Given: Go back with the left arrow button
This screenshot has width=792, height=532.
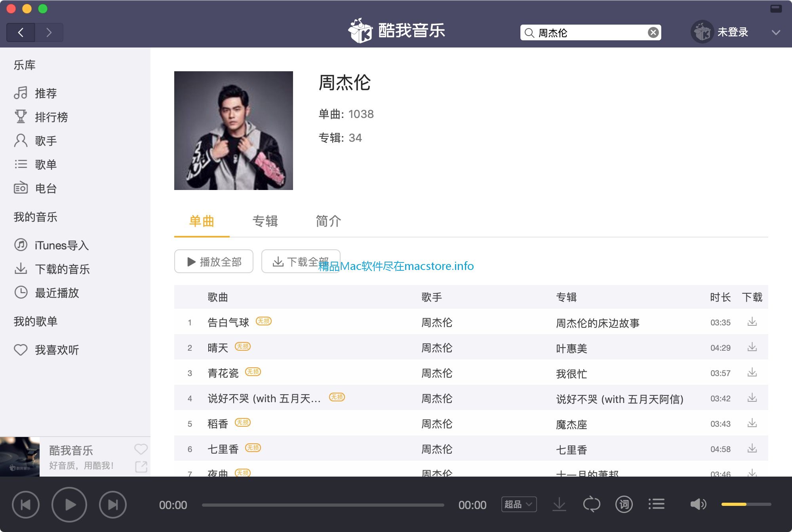Looking at the screenshot, I should [x=21, y=32].
